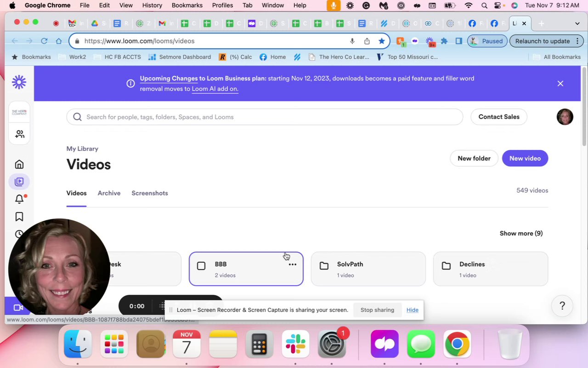
Task: Click the record video camera icon in the sidebar
Action: [x=18, y=307]
